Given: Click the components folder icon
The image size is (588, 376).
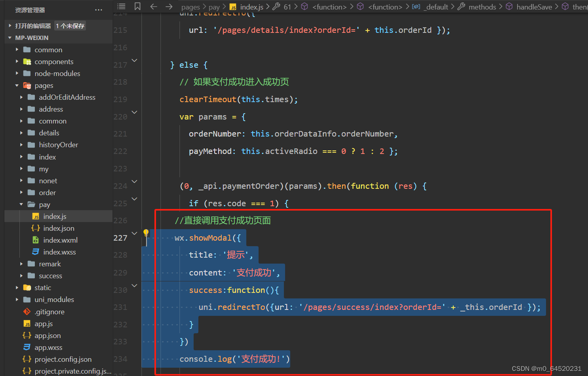Looking at the screenshot, I should tap(27, 62).
